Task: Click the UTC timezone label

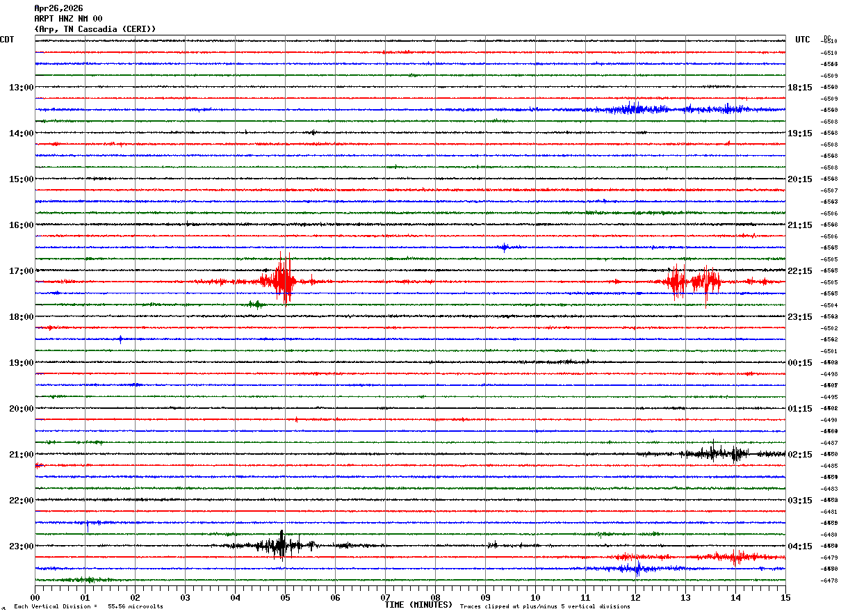Action: pos(803,40)
